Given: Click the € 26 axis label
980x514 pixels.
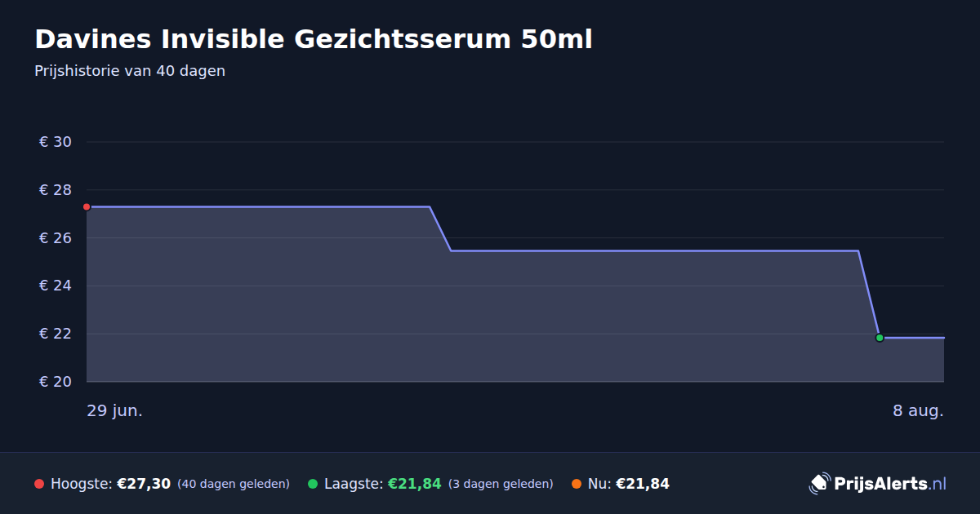Looking at the screenshot, I should click(56, 238).
